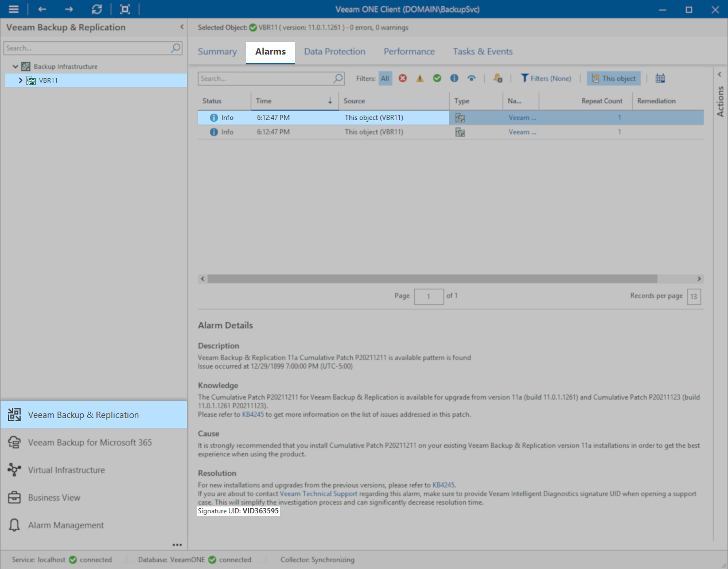Expand the Actions side panel

pos(720,74)
